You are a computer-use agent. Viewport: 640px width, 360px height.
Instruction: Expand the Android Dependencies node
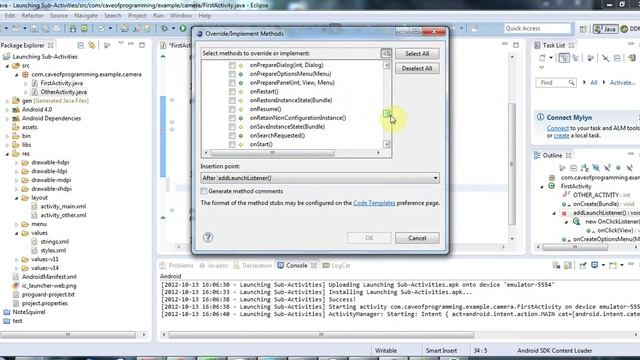tap(7, 118)
